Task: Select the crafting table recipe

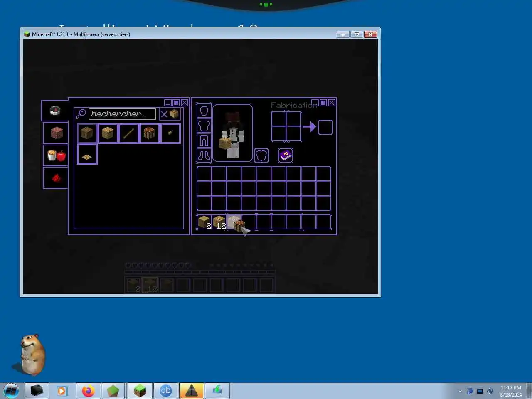Action: (149, 133)
